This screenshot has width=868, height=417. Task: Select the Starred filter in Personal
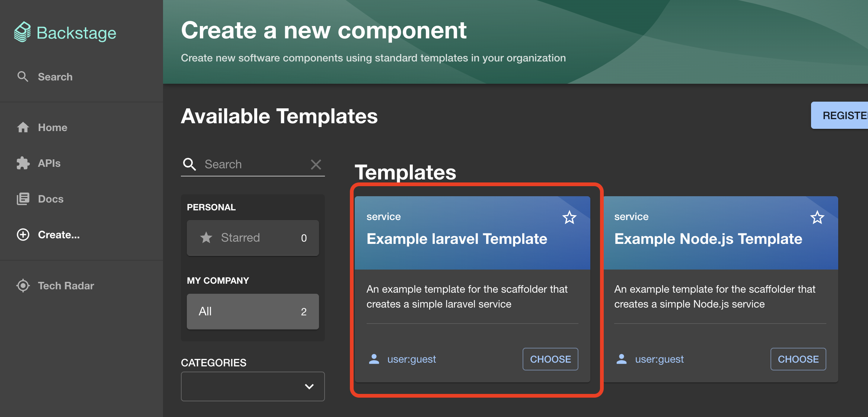pos(253,238)
